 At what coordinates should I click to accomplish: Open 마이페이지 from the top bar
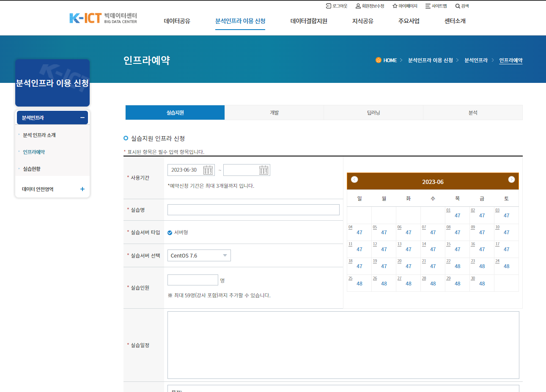[x=405, y=6]
